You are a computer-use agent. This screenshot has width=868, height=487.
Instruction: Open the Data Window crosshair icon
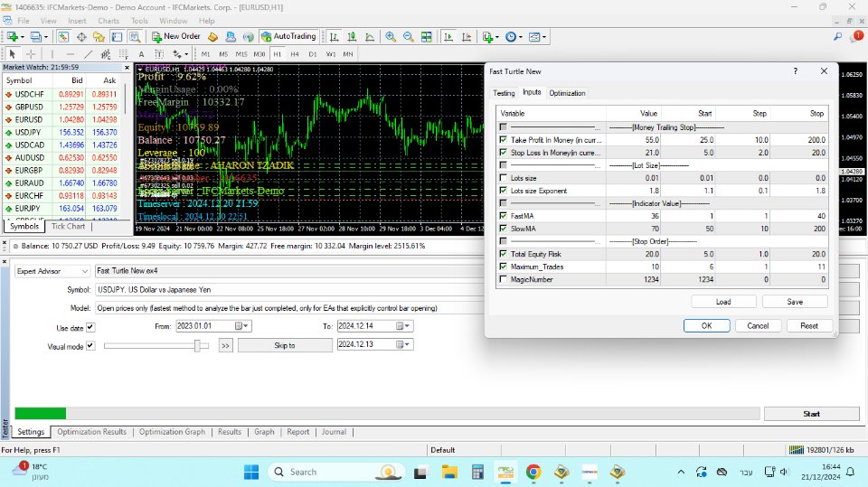(81, 36)
